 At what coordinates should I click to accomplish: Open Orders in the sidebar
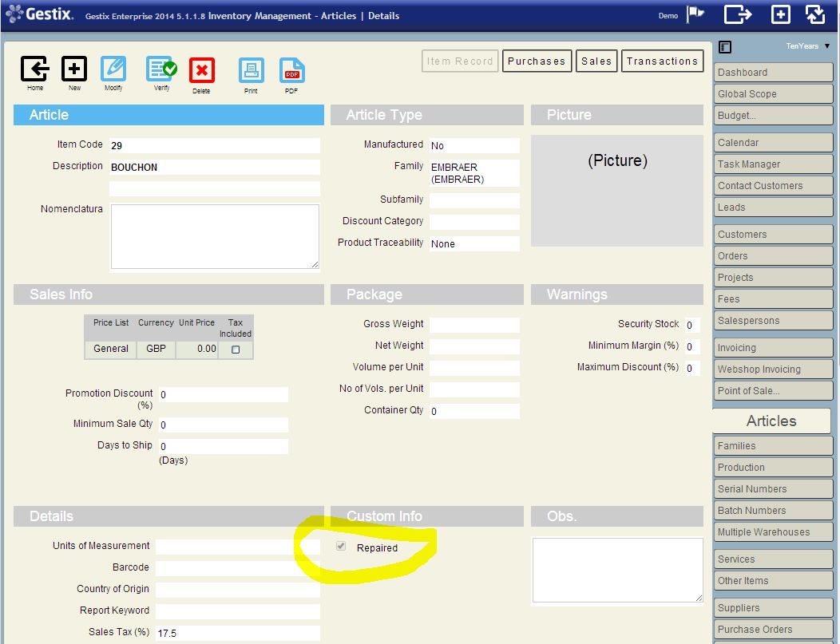(x=773, y=255)
